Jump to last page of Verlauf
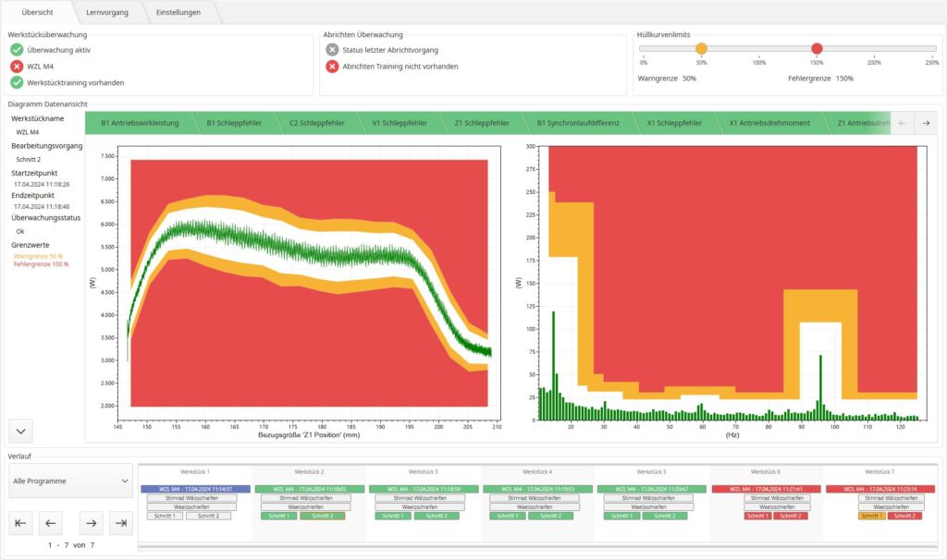This screenshot has height=560, width=947. [x=120, y=524]
